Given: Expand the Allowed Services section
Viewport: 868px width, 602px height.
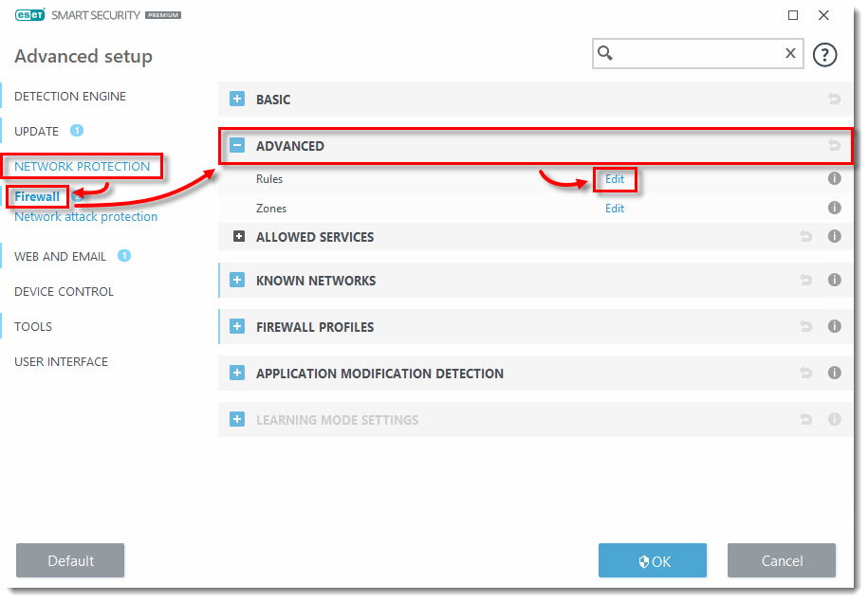Looking at the screenshot, I should pyautogui.click(x=239, y=237).
